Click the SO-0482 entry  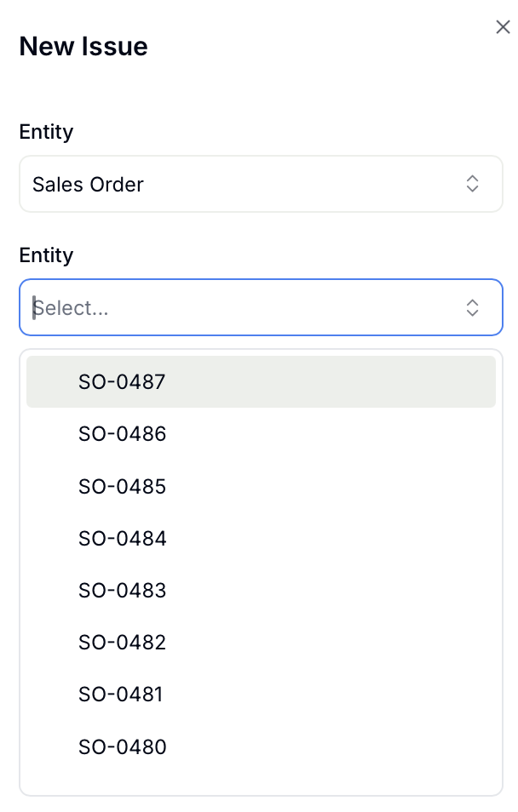(x=122, y=643)
